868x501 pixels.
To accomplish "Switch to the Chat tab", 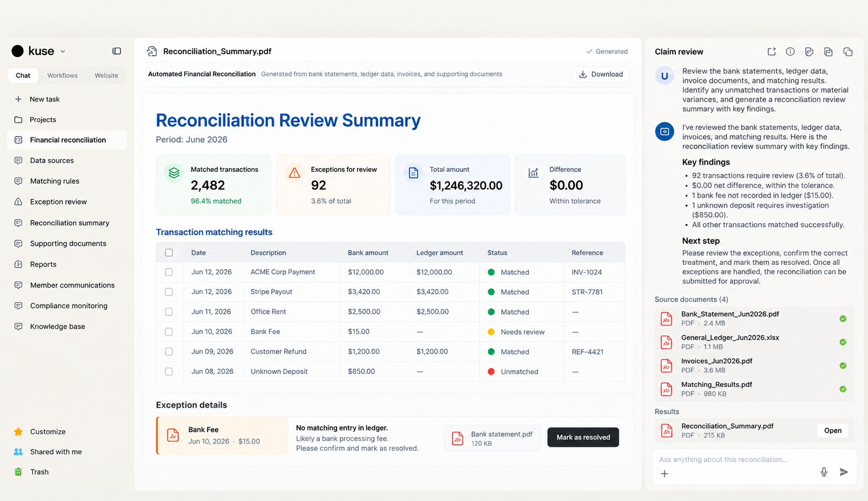I will [23, 75].
